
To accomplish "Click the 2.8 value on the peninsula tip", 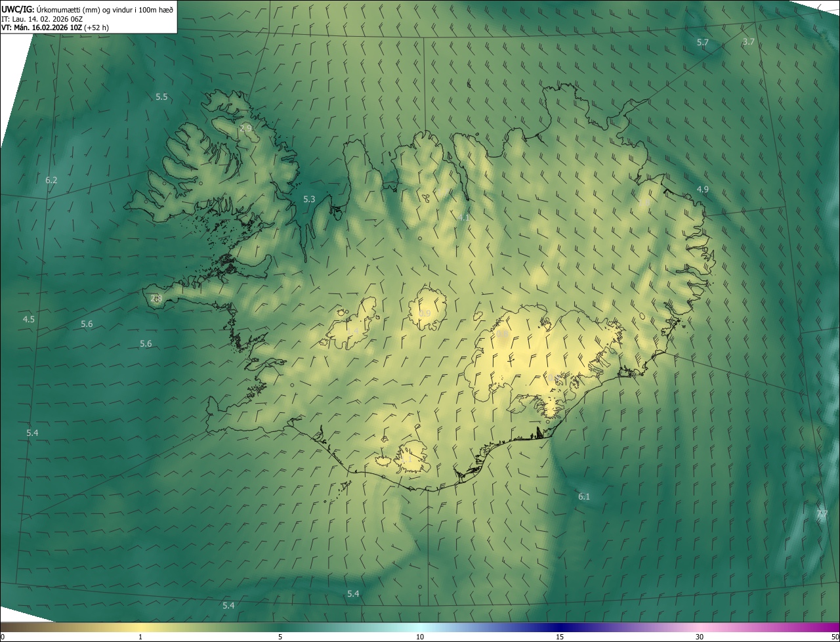I will click(156, 298).
